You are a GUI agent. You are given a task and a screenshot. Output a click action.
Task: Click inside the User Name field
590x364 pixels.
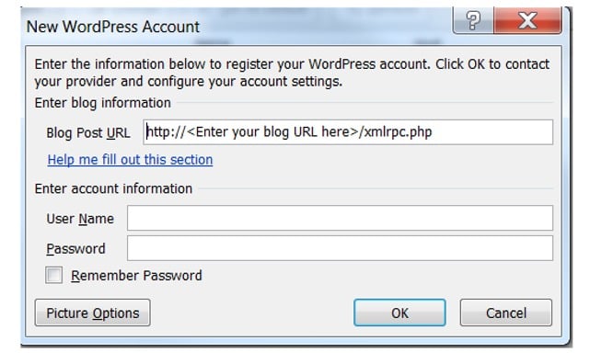tap(340, 218)
